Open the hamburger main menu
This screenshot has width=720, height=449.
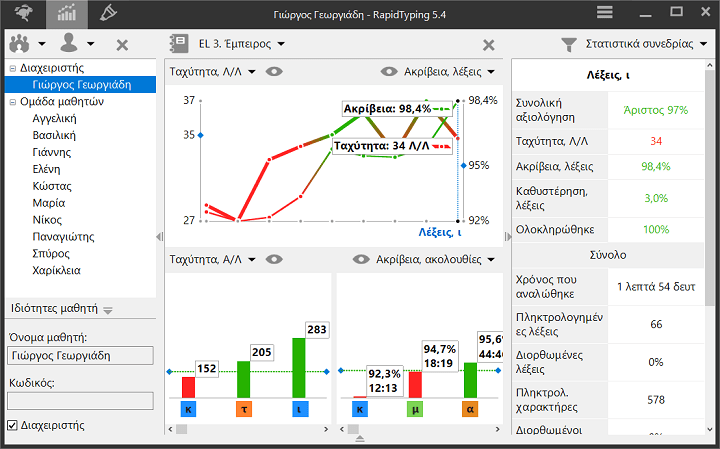tap(605, 12)
